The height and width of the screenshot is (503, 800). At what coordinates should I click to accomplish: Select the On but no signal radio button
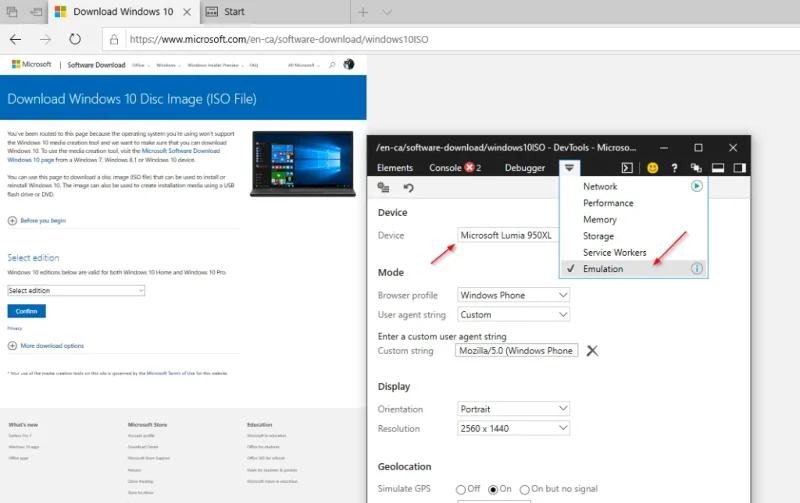point(524,490)
